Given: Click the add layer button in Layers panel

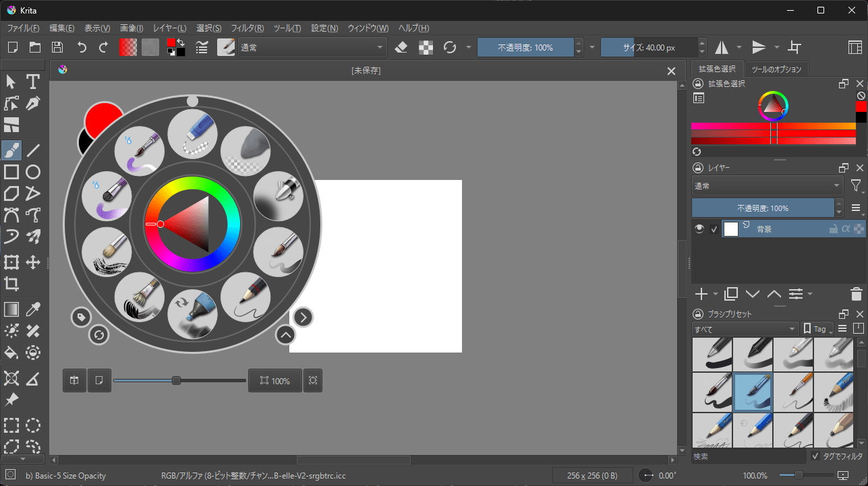Looking at the screenshot, I should pyautogui.click(x=701, y=294).
